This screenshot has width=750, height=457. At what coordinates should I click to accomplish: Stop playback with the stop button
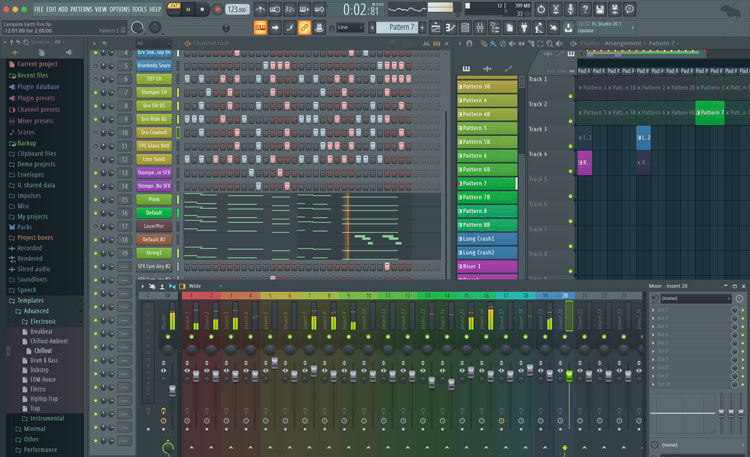tap(202, 9)
